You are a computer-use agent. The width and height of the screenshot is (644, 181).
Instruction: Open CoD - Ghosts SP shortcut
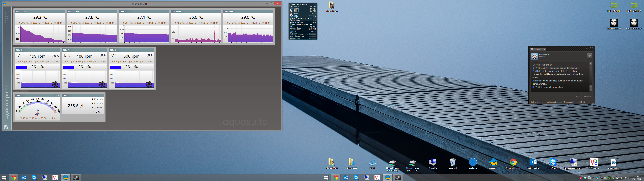[x=613, y=23]
